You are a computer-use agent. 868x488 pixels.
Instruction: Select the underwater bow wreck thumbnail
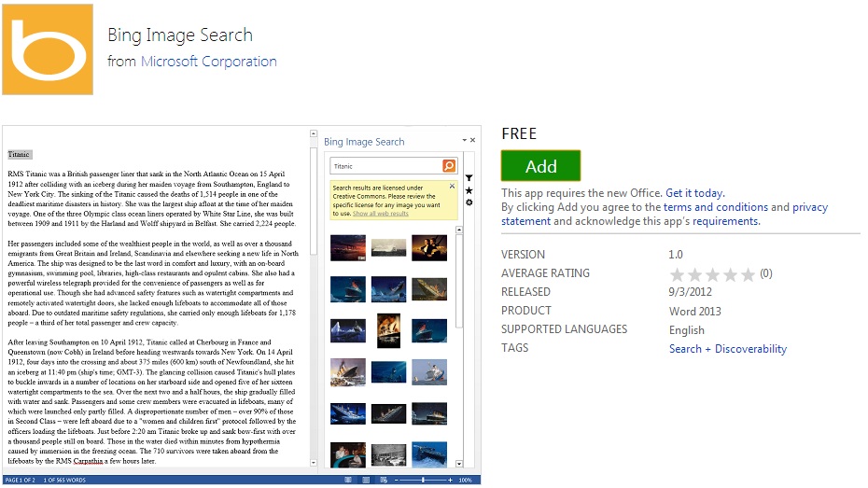pos(429,454)
